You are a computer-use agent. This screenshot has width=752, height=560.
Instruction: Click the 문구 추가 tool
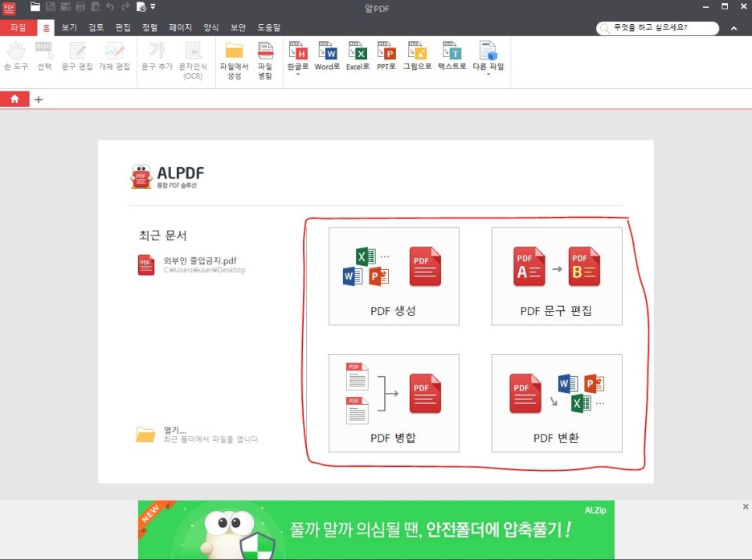(x=157, y=56)
